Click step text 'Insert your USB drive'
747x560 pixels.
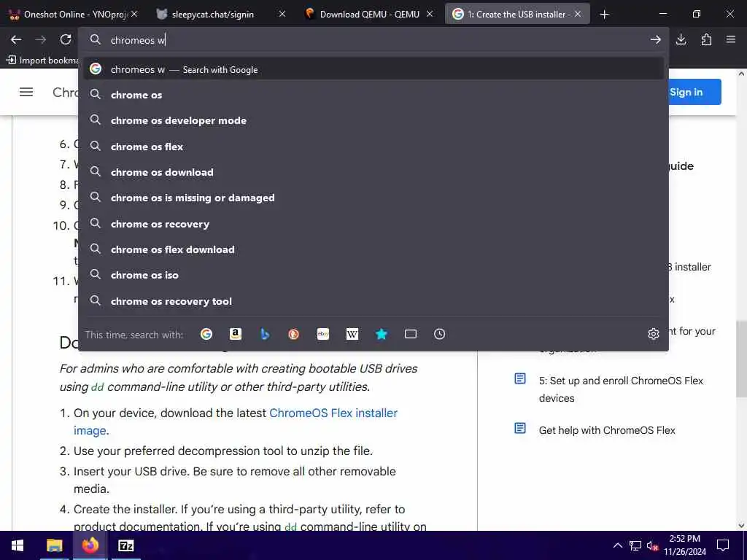[x=131, y=472]
